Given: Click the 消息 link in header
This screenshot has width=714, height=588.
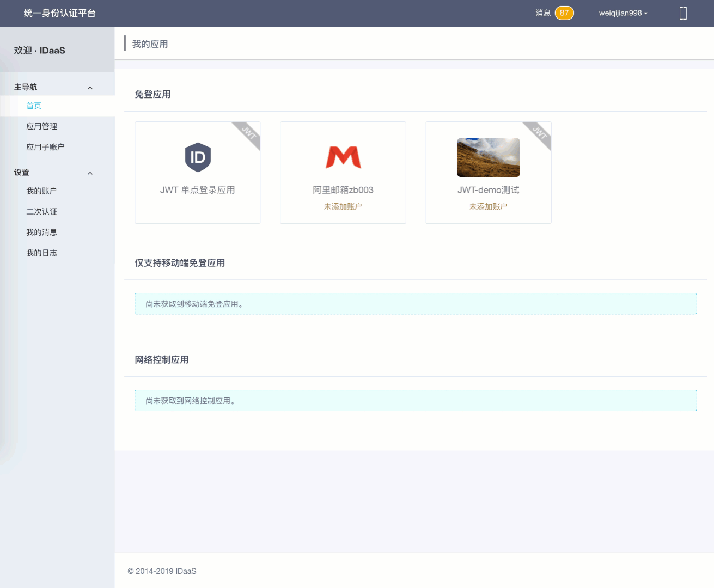Looking at the screenshot, I should click(543, 13).
